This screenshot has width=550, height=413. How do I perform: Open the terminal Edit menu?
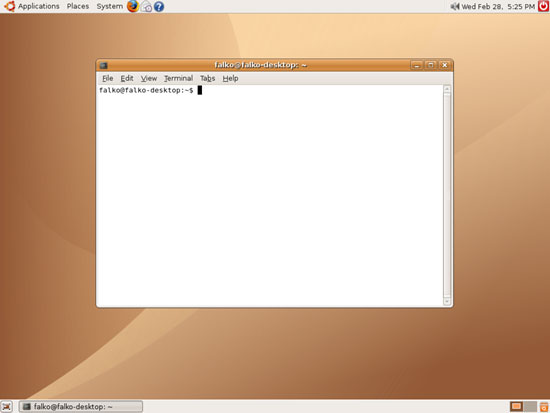point(127,78)
